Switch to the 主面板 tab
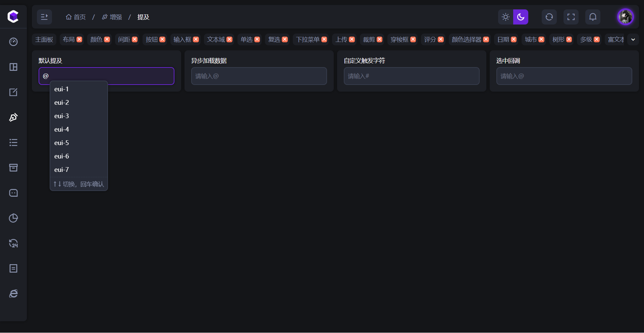Viewport: 644px width, 333px height. [44, 39]
